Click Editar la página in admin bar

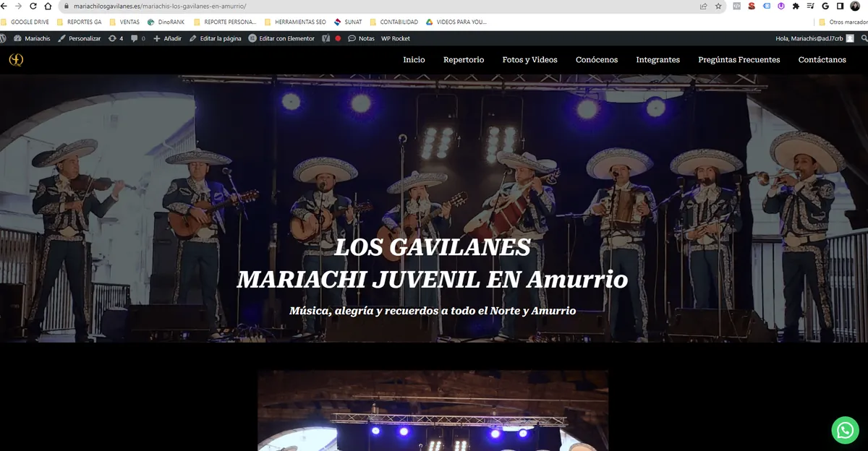(x=216, y=38)
